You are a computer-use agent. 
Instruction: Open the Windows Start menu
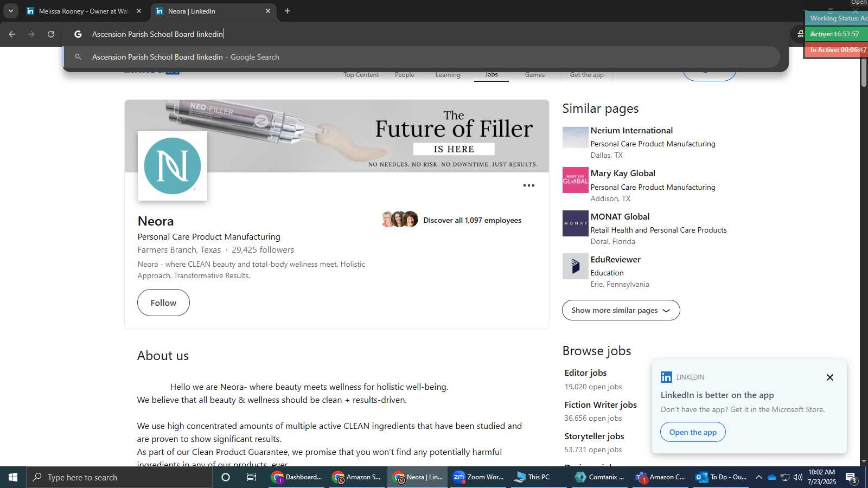point(13,477)
